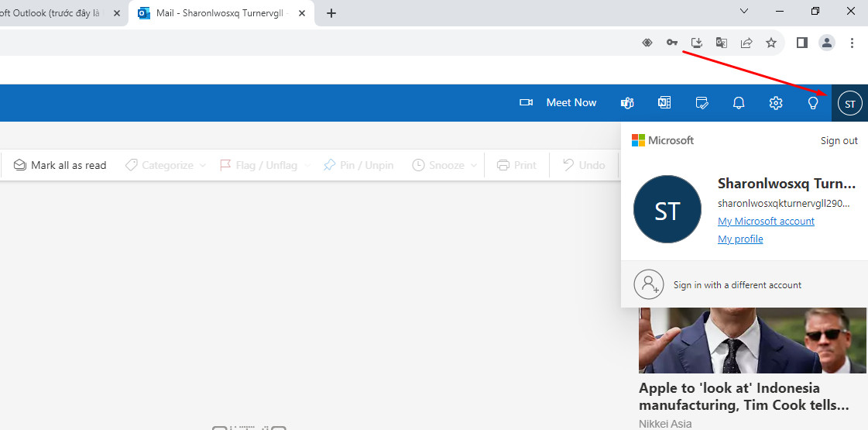This screenshot has height=430, width=868.
Task: Click the Microsoft logo in account panel
Action: click(663, 140)
